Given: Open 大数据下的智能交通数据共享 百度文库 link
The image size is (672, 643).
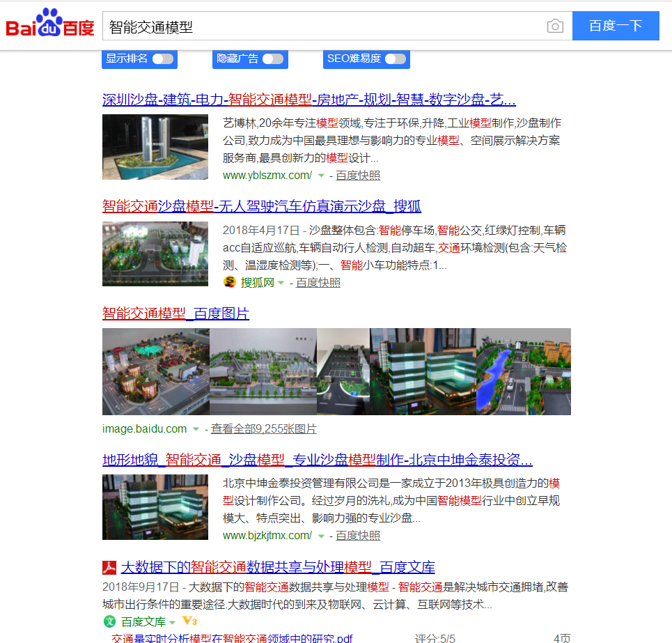Looking at the screenshot, I should click(x=278, y=567).
